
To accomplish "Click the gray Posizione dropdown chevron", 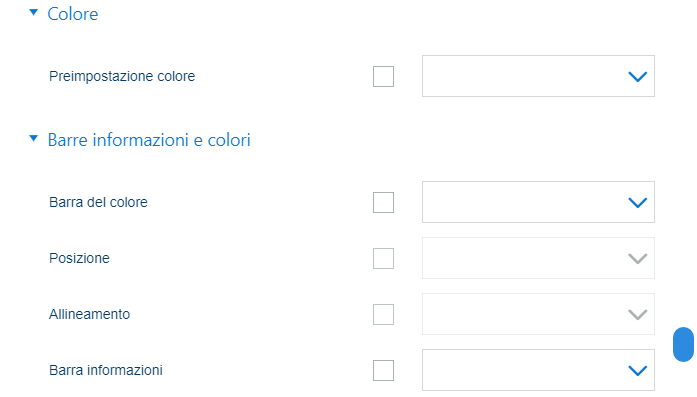I will (637, 259).
